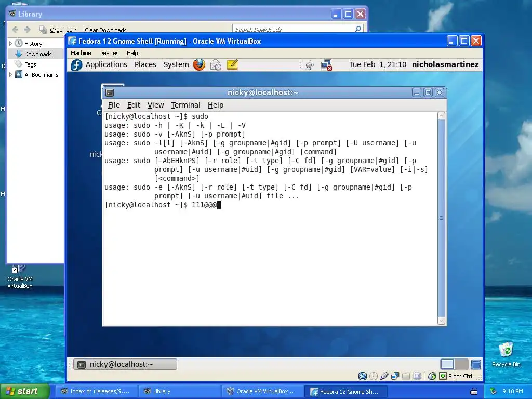Select History in Library sidebar
532x399 pixels.
tap(33, 44)
